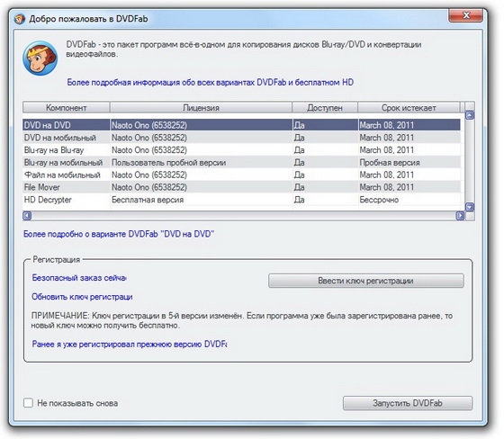Viewport: 504px width, 439px height.
Task: Select the 'Blu-ray на мобильный' row
Action: [x=241, y=163]
